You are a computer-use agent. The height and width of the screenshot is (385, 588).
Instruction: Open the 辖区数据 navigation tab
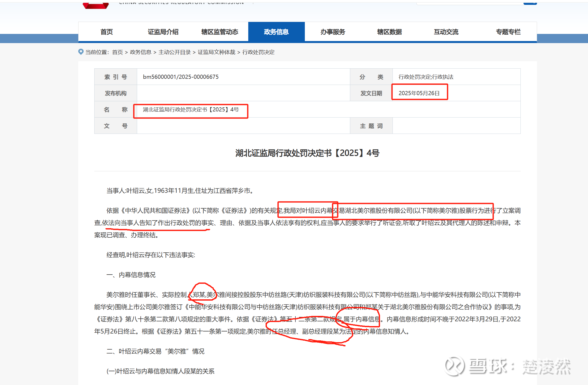[x=389, y=32]
